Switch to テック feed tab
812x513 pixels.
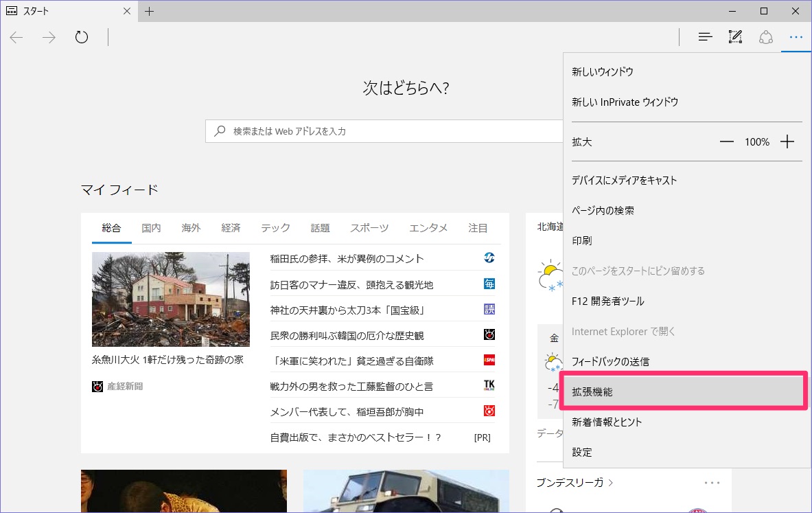click(275, 228)
